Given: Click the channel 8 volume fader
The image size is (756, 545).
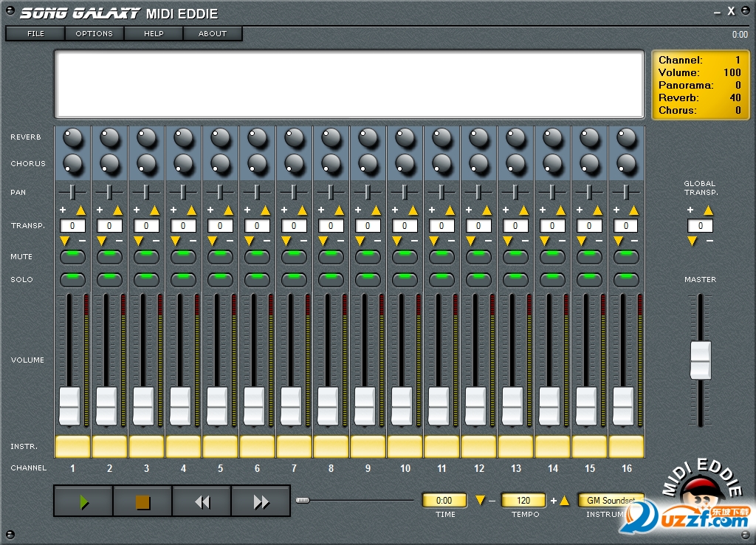Looking at the screenshot, I should coord(328,406).
